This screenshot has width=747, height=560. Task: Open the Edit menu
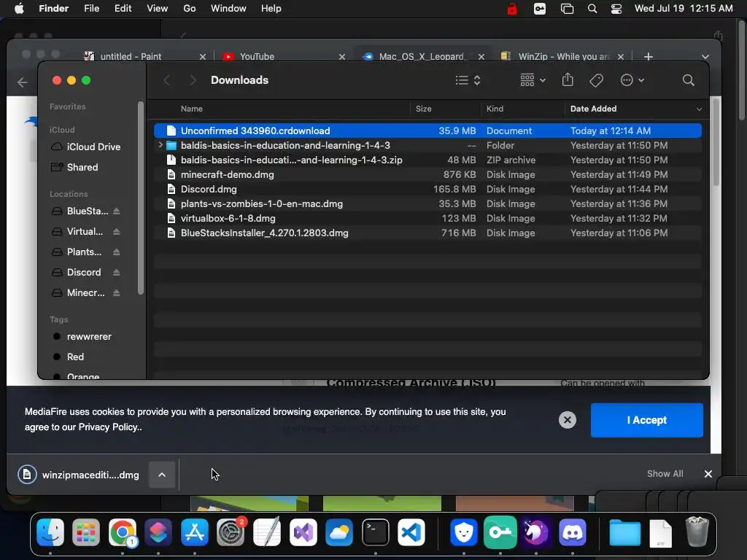tap(123, 9)
